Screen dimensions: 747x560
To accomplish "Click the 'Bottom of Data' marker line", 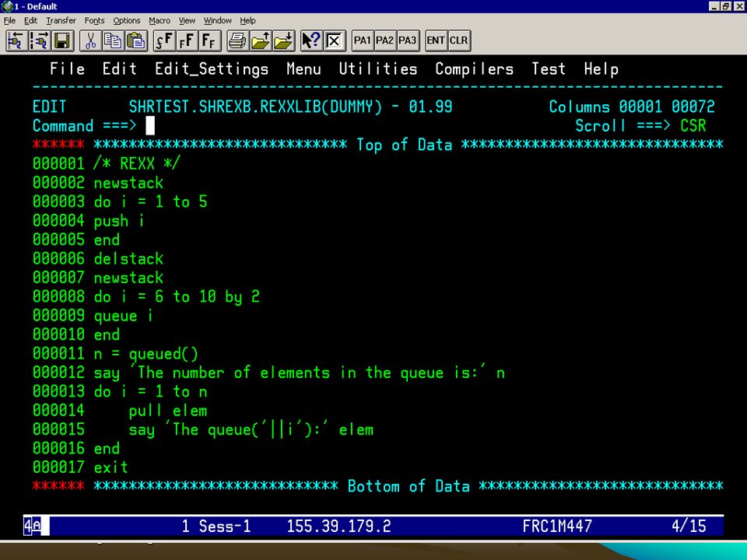I will tap(409, 486).
